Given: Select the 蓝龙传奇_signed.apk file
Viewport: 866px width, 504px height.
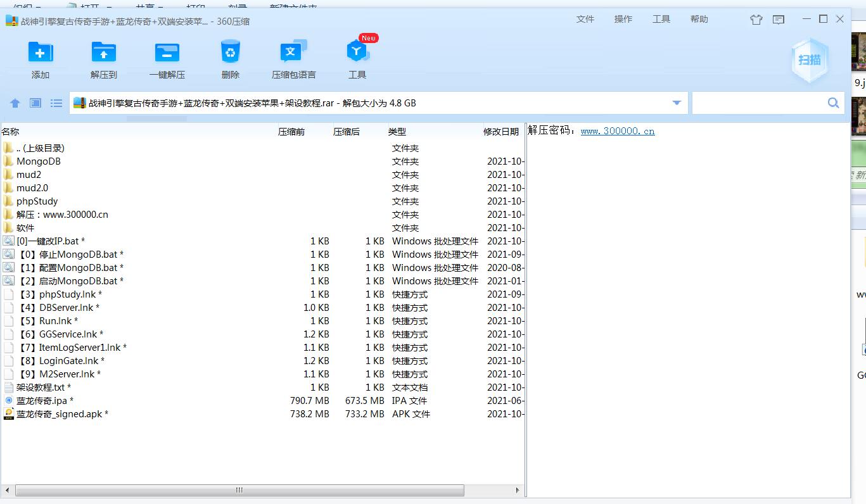Looking at the screenshot, I should tap(62, 414).
